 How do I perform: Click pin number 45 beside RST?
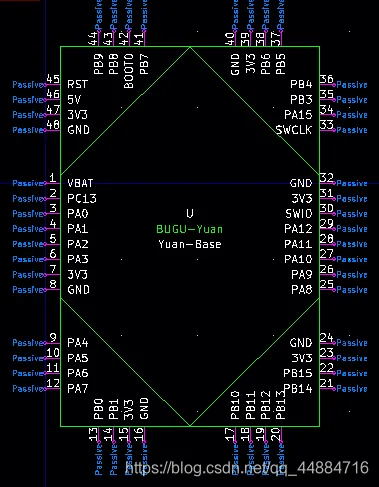pos(53,79)
